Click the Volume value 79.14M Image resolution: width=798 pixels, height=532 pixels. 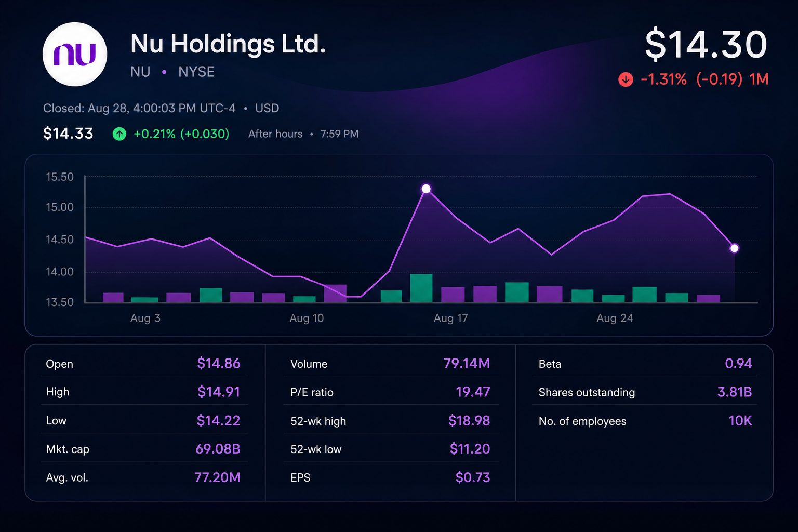[467, 364]
